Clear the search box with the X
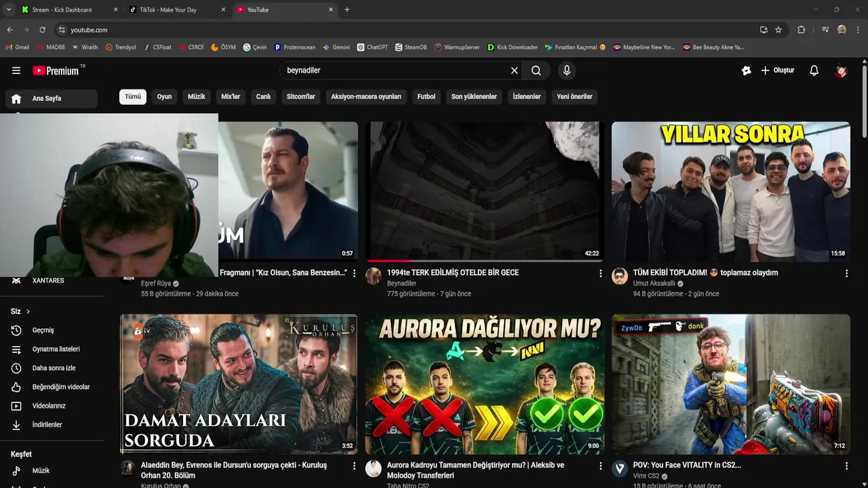This screenshot has width=868, height=488. [x=514, y=70]
